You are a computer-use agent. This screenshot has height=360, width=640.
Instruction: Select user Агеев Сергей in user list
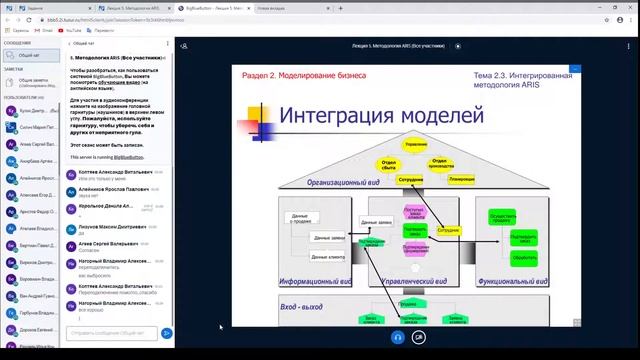tap(31, 144)
